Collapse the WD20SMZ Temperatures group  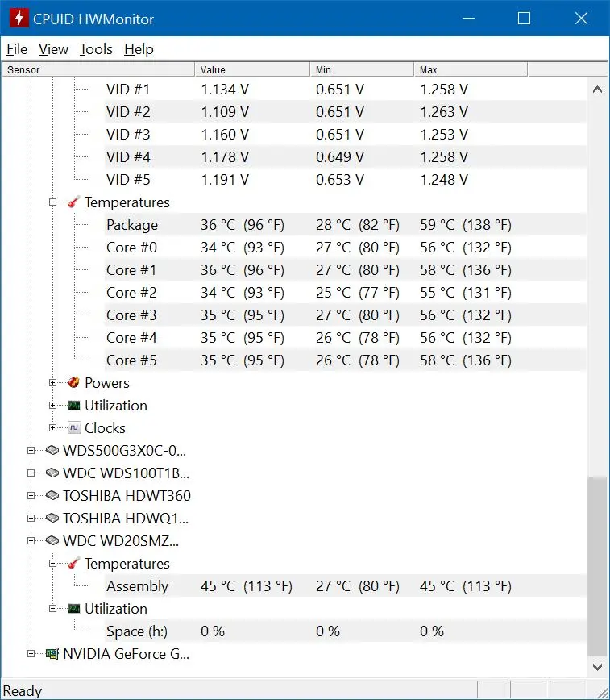pyautogui.click(x=52, y=564)
